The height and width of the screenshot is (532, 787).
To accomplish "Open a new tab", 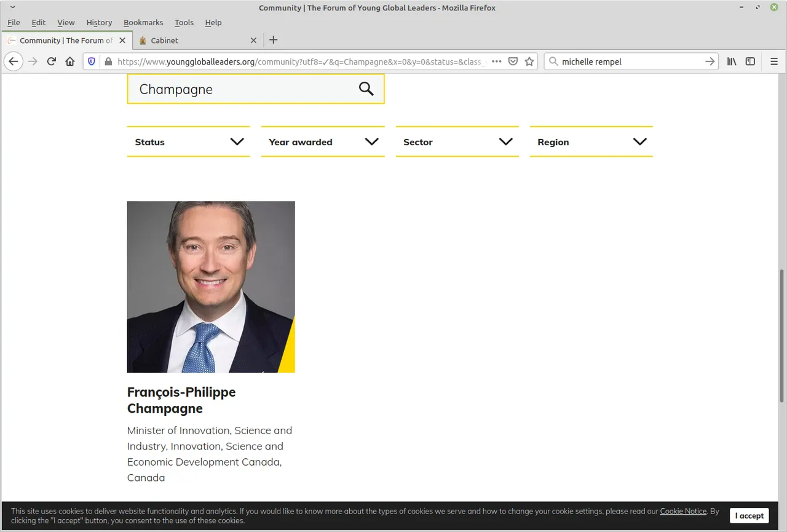I will (x=274, y=40).
